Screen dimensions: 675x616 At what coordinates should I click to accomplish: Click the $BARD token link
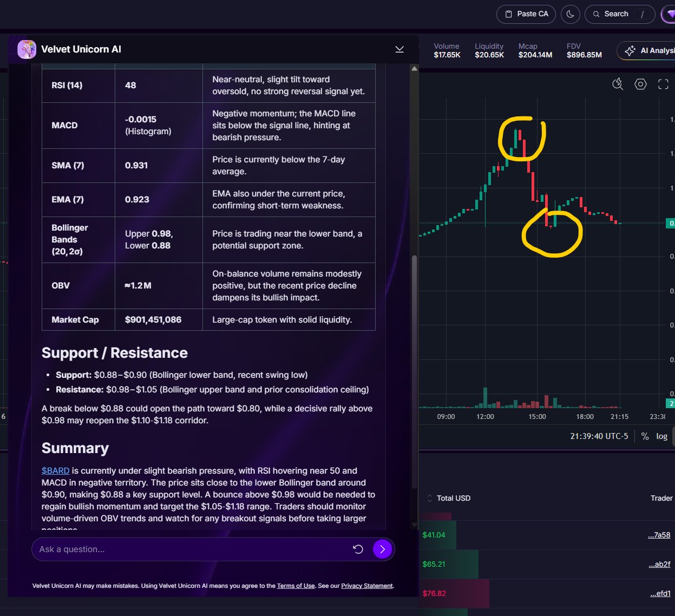(x=55, y=470)
